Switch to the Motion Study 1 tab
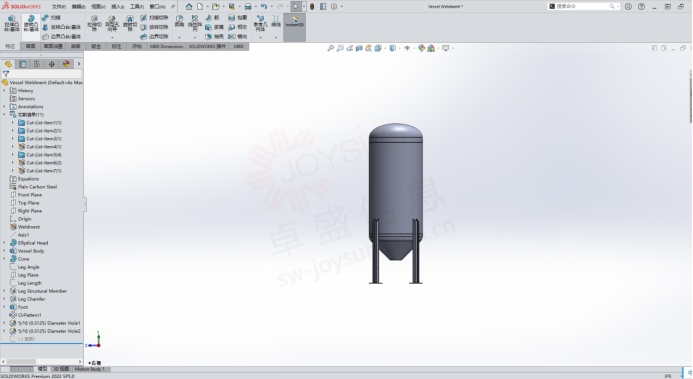The width and height of the screenshot is (693, 379). pyautogui.click(x=89, y=369)
